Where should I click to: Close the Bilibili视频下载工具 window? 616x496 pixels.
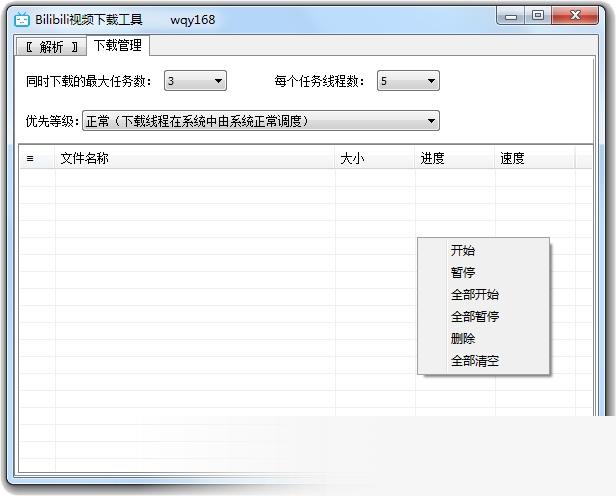(575, 16)
